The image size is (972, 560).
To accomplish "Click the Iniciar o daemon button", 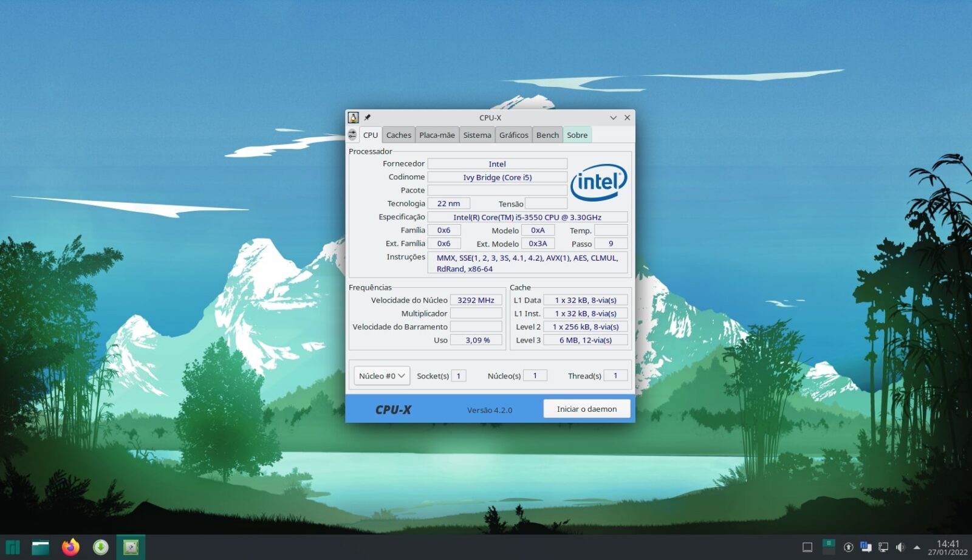I will coord(587,408).
